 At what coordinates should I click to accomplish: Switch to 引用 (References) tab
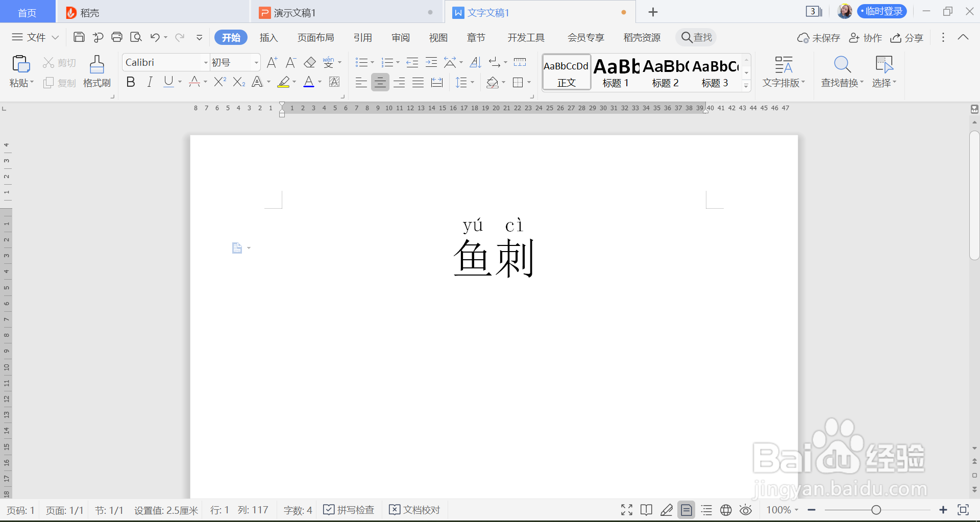click(362, 37)
